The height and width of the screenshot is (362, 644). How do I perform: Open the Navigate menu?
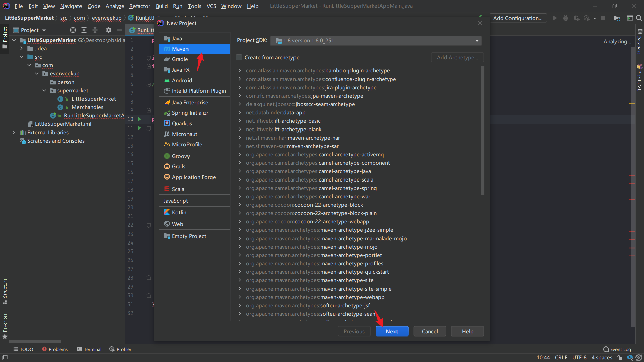point(71,6)
